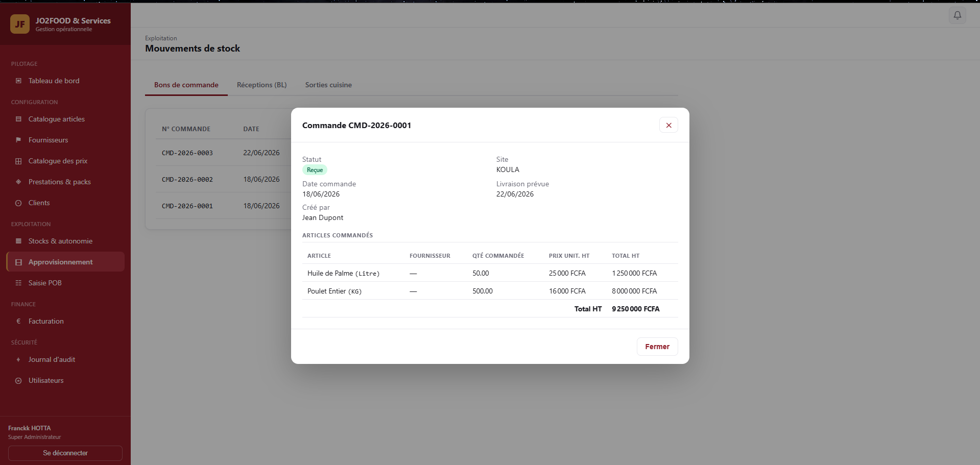Viewport: 980px width, 465px height.
Task: Click the dialog title Commande CMD-2026-0001
Action: pyautogui.click(x=356, y=125)
